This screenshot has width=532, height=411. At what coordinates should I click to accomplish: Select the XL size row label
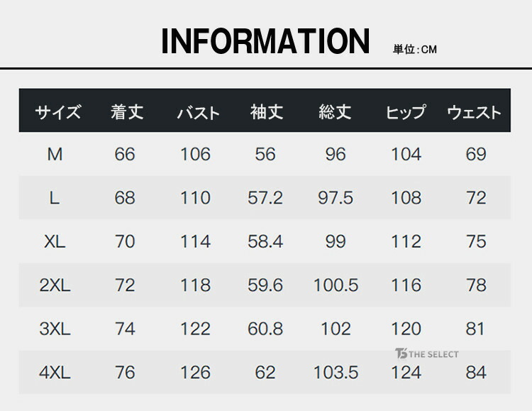pyautogui.click(x=55, y=241)
